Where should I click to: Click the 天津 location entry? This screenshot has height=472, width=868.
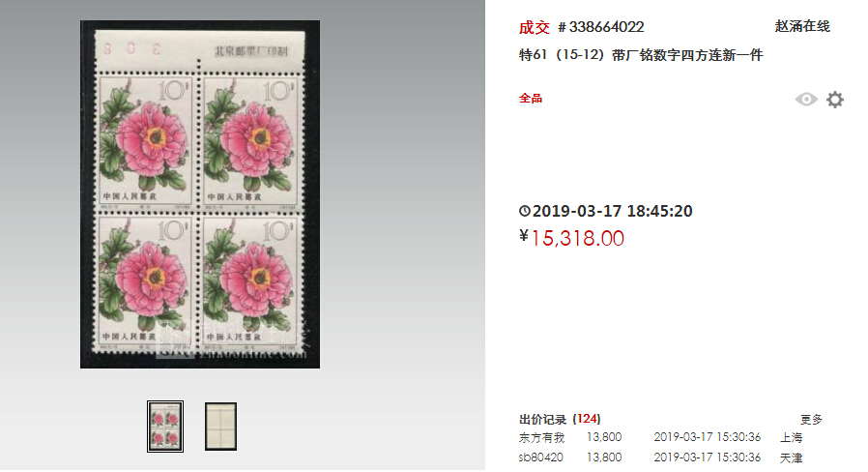[791, 458]
